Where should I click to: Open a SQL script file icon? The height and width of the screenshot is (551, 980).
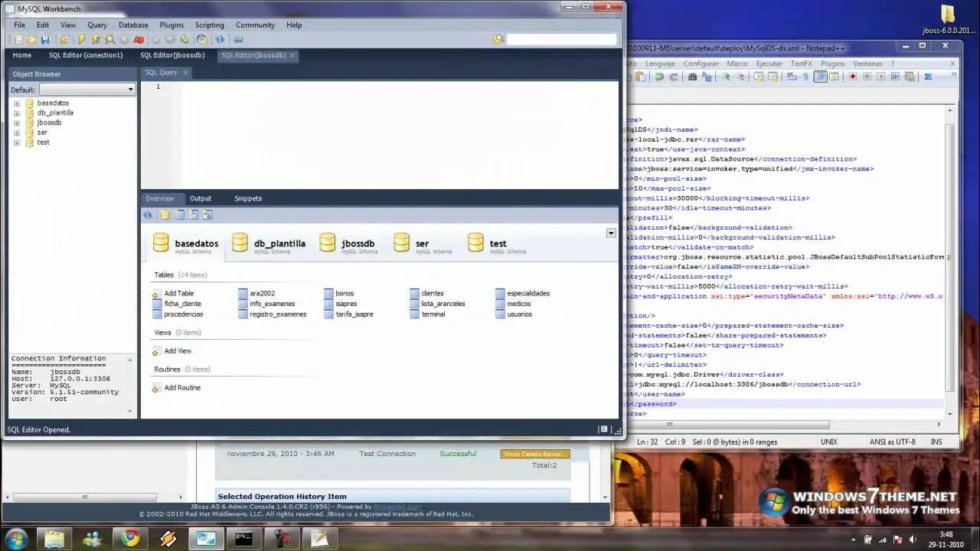coord(32,39)
